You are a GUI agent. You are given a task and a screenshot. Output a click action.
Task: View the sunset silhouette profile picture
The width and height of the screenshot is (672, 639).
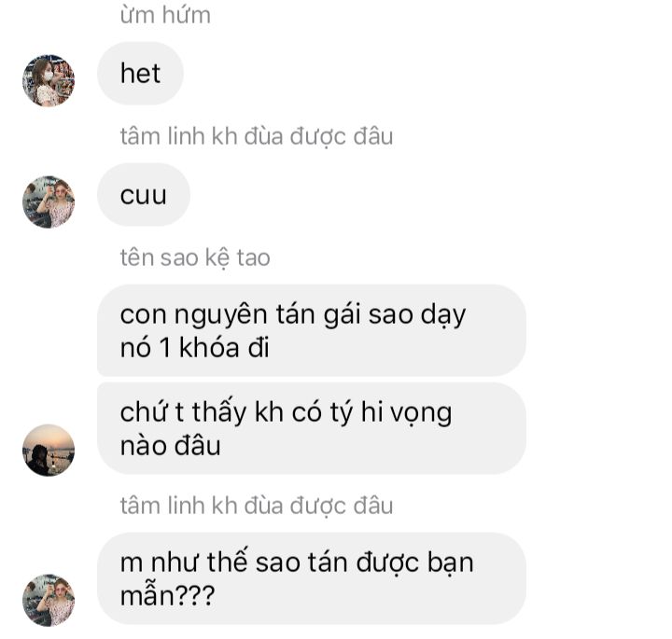pos(49,451)
